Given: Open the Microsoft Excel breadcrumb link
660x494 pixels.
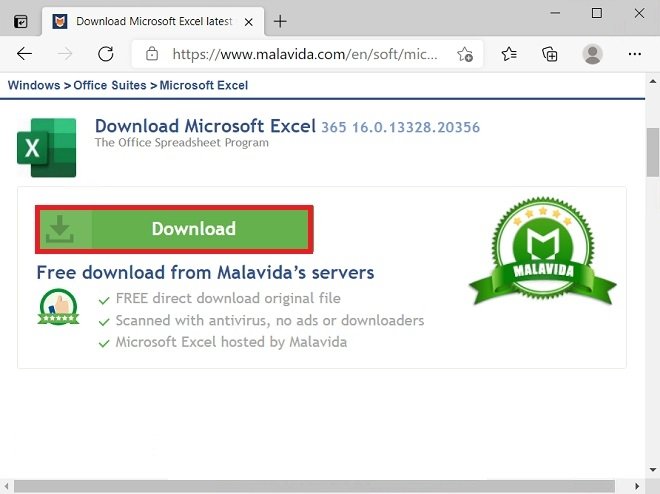Looking at the screenshot, I should click(204, 85).
